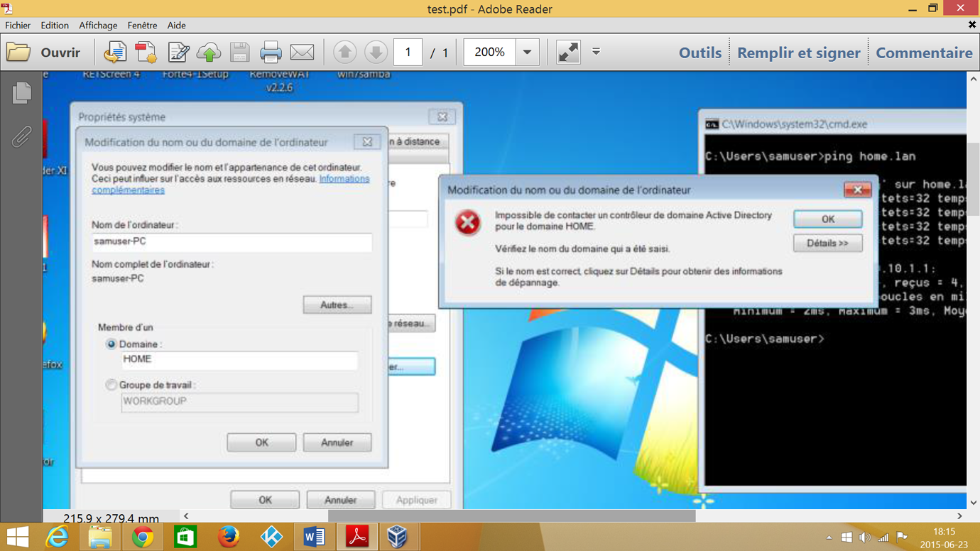
Task: Go to previous page arrow
Action: point(345,53)
